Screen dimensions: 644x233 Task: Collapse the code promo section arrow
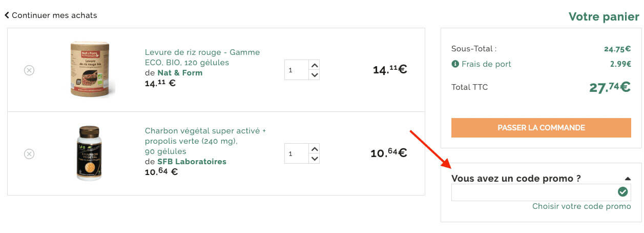[628, 179]
